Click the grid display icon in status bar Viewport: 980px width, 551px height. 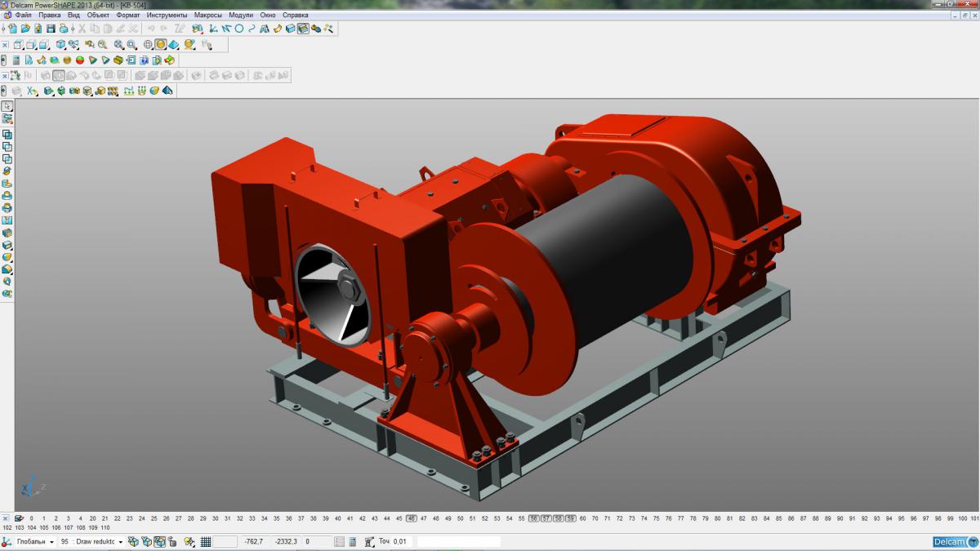206,541
